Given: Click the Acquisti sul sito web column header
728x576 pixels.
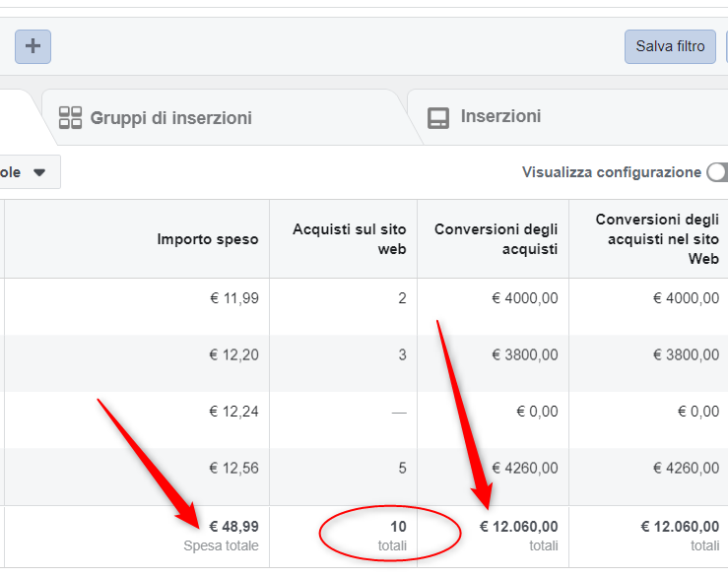Looking at the screenshot, I should pos(349,238).
